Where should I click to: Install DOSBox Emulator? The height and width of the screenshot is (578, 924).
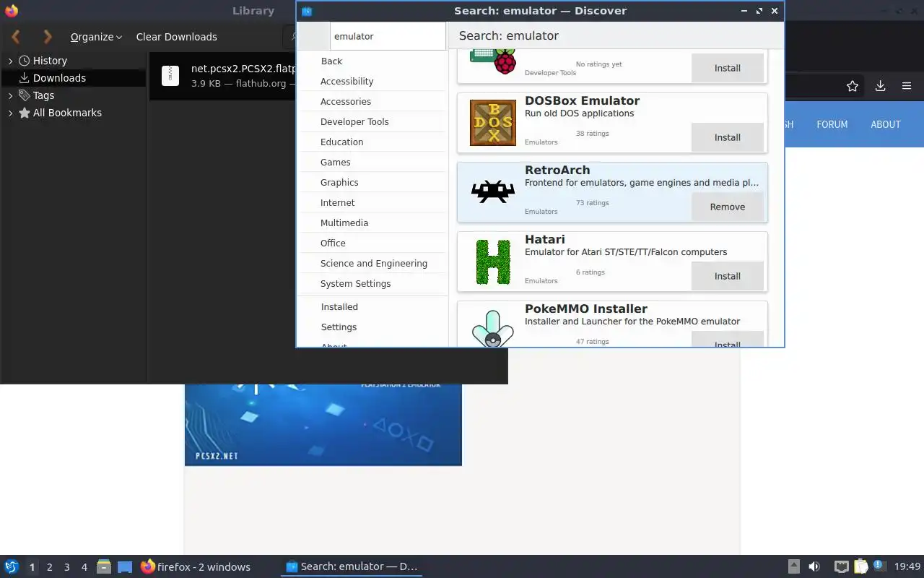[727, 137]
